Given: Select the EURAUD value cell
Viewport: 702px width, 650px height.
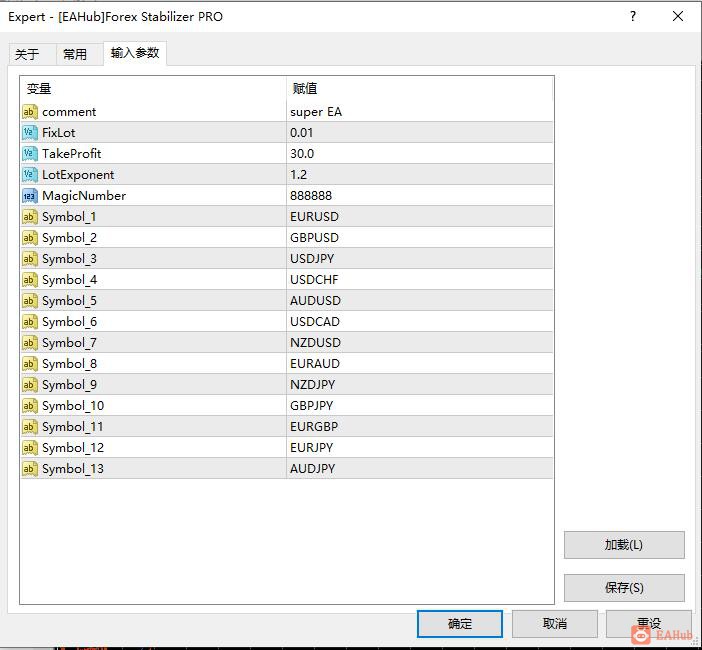Looking at the screenshot, I should pos(420,363).
